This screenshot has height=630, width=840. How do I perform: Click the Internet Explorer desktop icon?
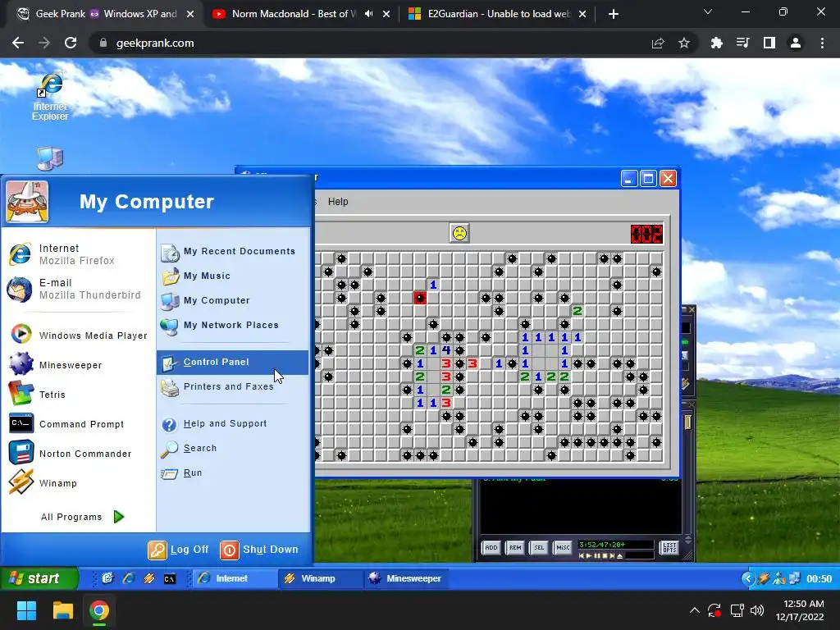coord(50,97)
